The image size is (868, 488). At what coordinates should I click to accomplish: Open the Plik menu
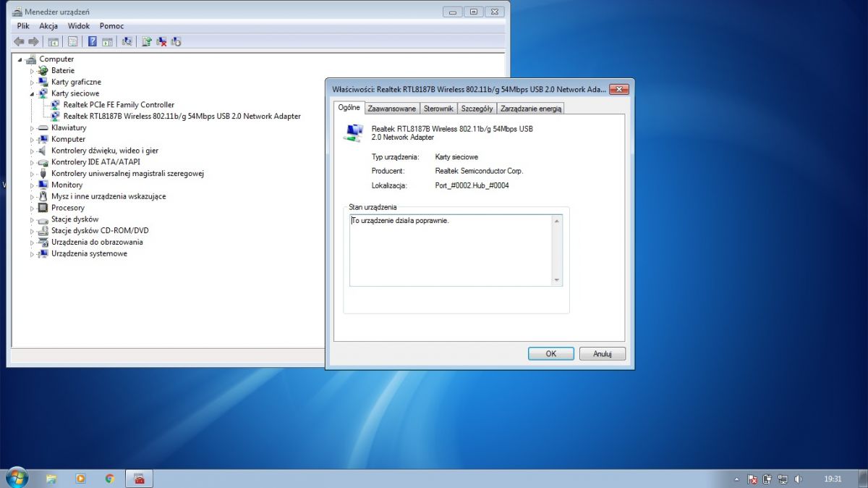(x=23, y=26)
